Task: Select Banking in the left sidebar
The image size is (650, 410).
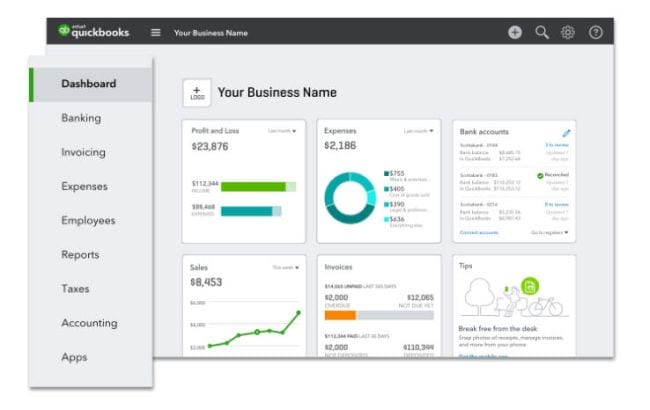Action: pos(81,118)
